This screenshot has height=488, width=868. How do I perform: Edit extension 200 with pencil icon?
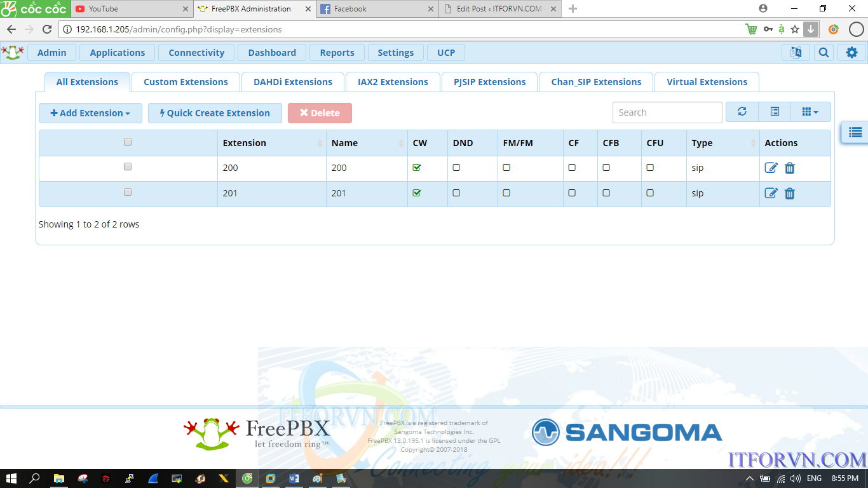pos(771,168)
